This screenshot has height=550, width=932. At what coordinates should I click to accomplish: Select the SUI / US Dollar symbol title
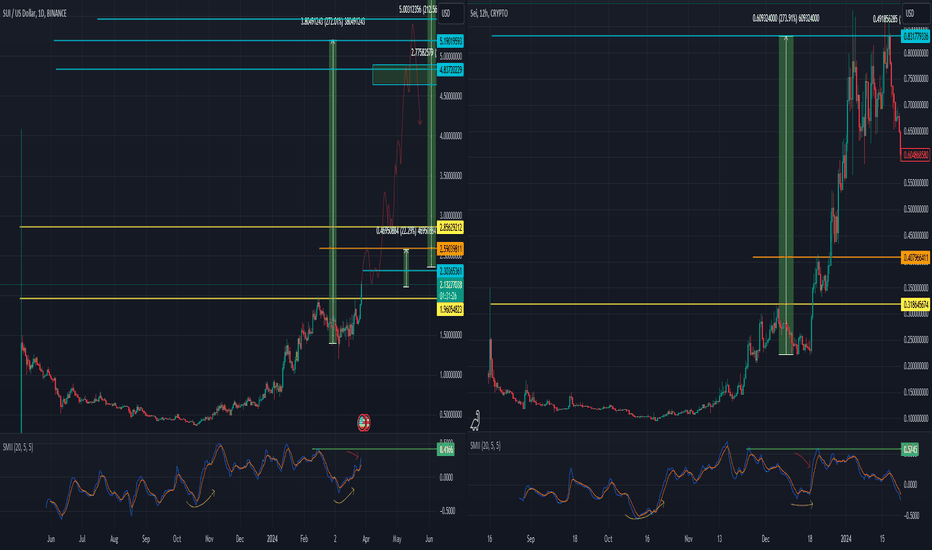(x=34, y=13)
